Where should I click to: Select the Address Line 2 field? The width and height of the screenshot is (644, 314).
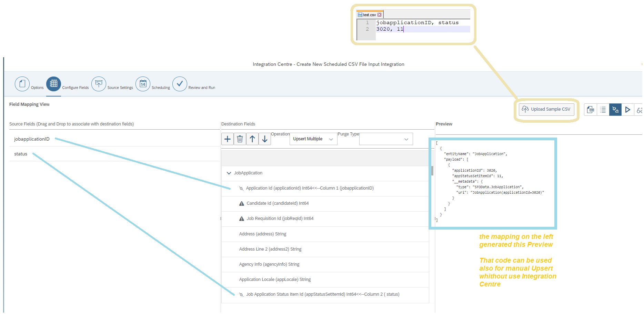tap(325, 249)
